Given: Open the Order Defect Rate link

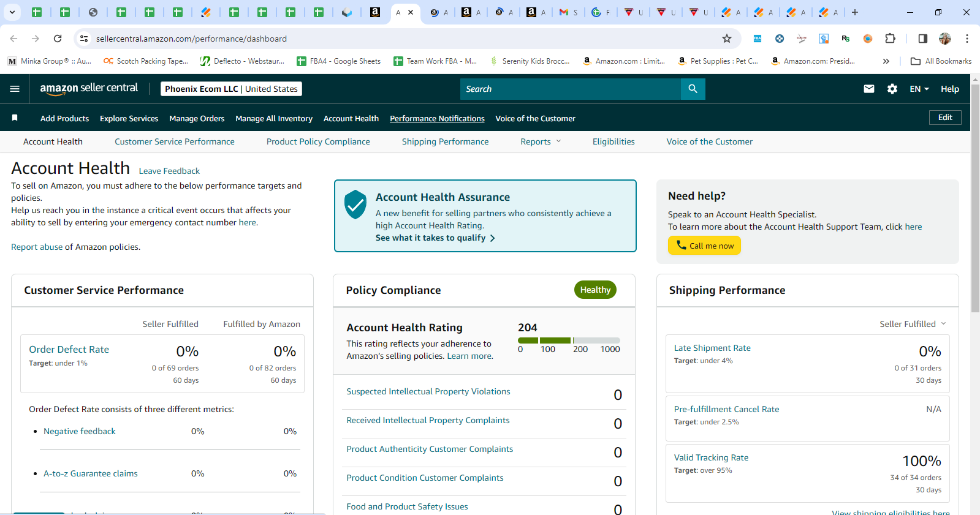Looking at the screenshot, I should coord(69,349).
